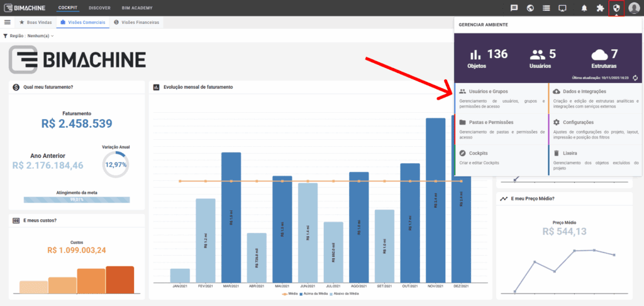The height and width of the screenshot is (306, 644).
Task: Open the puzzle piece extensions icon
Action: (600, 8)
